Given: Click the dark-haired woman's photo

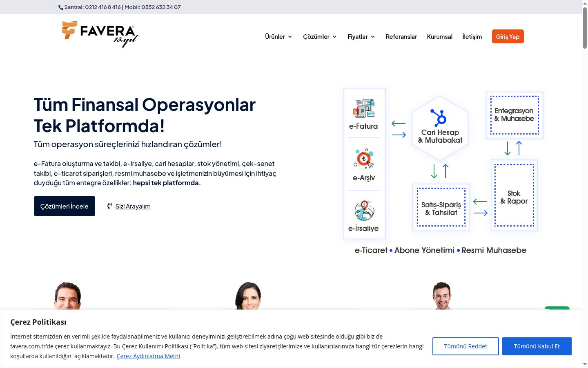Looking at the screenshot, I should point(248,296).
